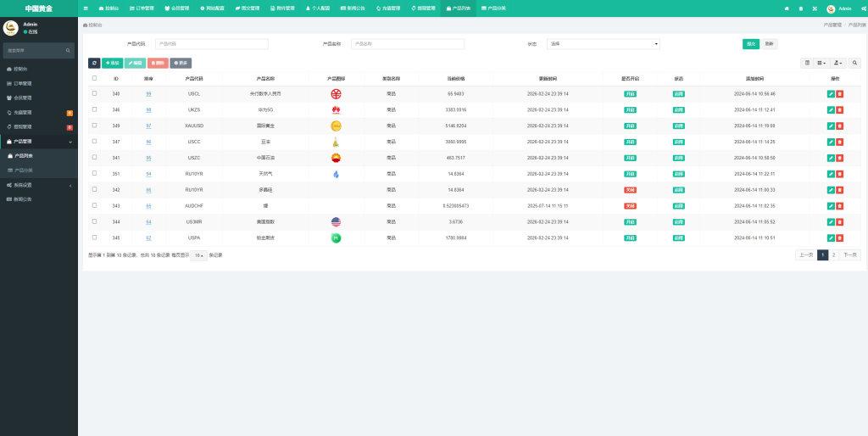Select 产品分类 in the left sidebar
Viewport: 868px width, 436px height.
[24, 170]
